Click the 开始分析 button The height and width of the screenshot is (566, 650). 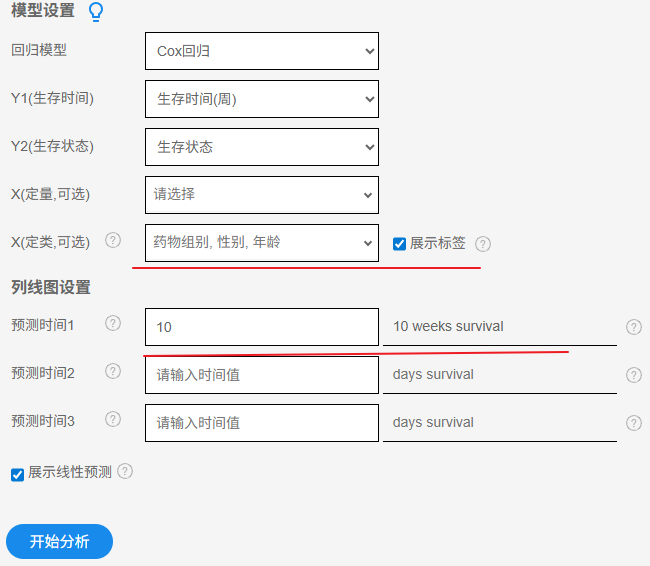(x=59, y=541)
